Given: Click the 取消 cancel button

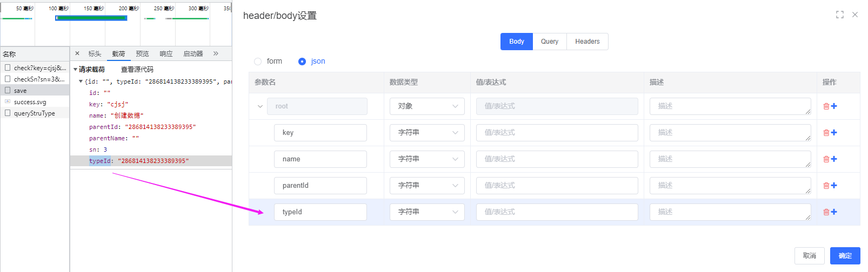Looking at the screenshot, I should point(809,256).
